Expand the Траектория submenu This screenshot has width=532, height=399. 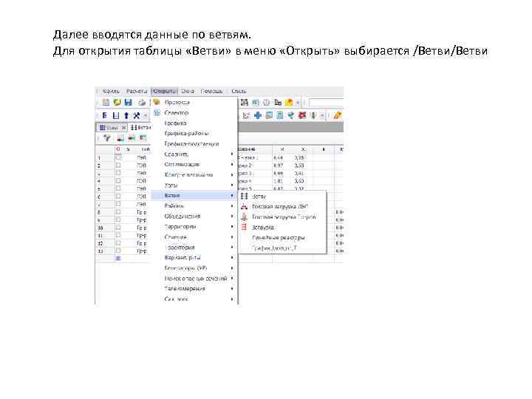[194, 248]
